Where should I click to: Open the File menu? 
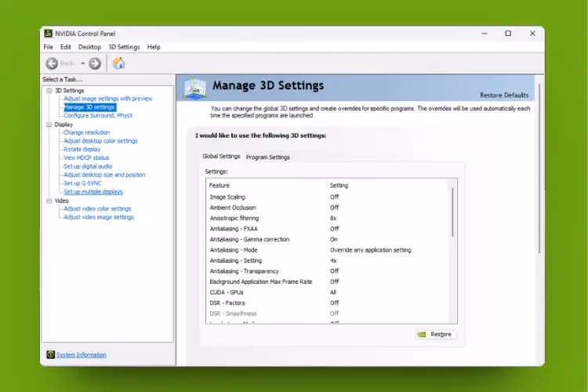pyautogui.click(x=49, y=47)
